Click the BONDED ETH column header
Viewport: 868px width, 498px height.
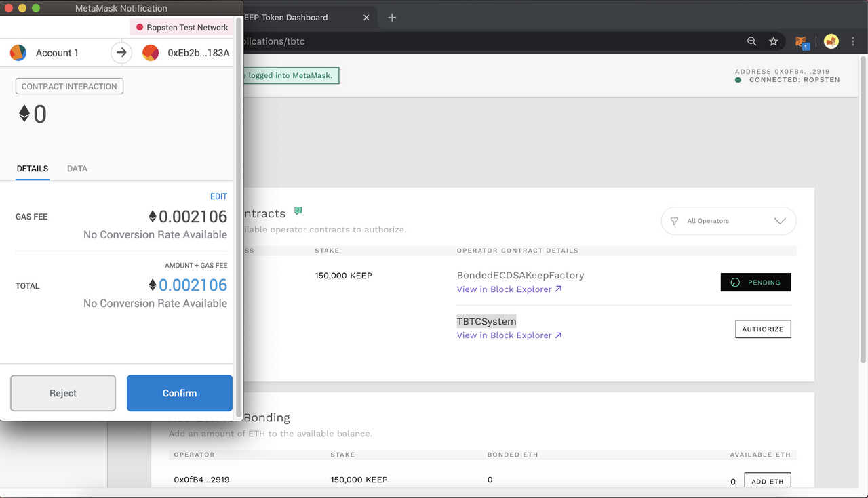pyautogui.click(x=513, y=455)
